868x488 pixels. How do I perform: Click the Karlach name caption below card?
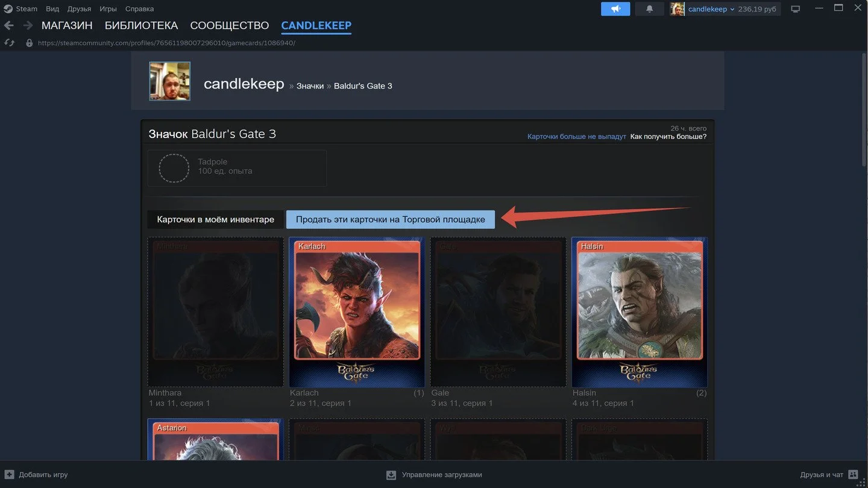(x=304, y=393)
